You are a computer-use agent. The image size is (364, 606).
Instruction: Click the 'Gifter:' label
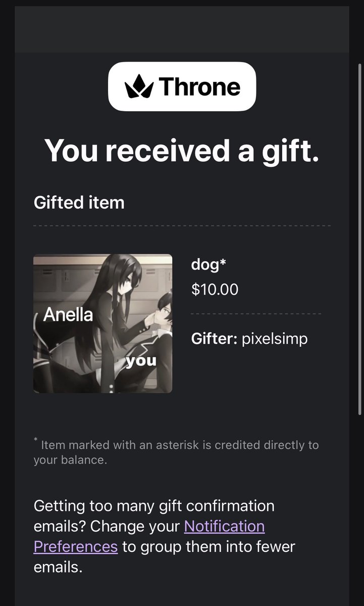click(214, 339)
